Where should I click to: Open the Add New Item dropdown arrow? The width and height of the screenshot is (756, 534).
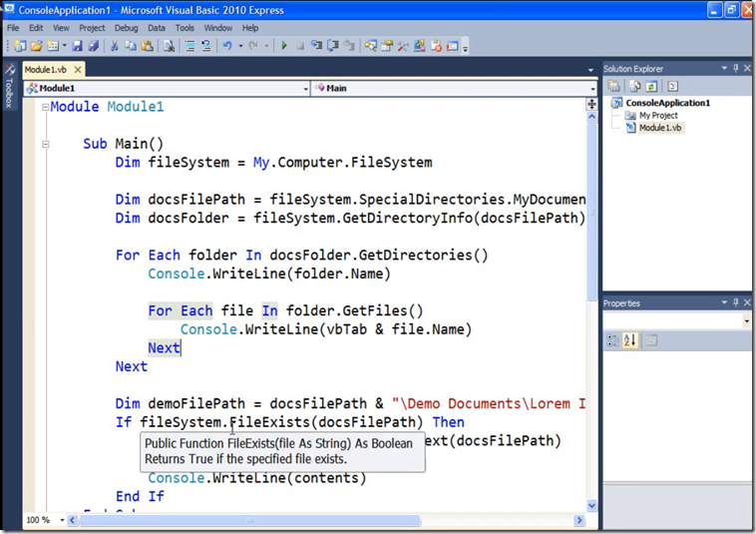pos(64,46)
